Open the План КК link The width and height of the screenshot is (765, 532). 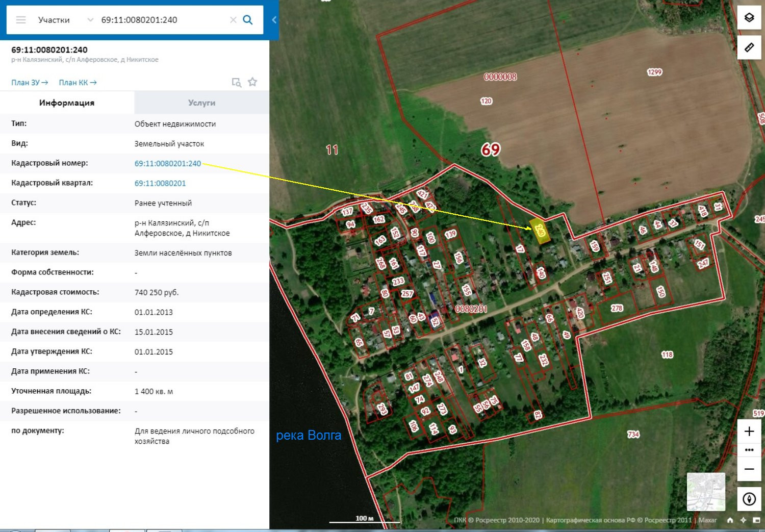(78, 83)
